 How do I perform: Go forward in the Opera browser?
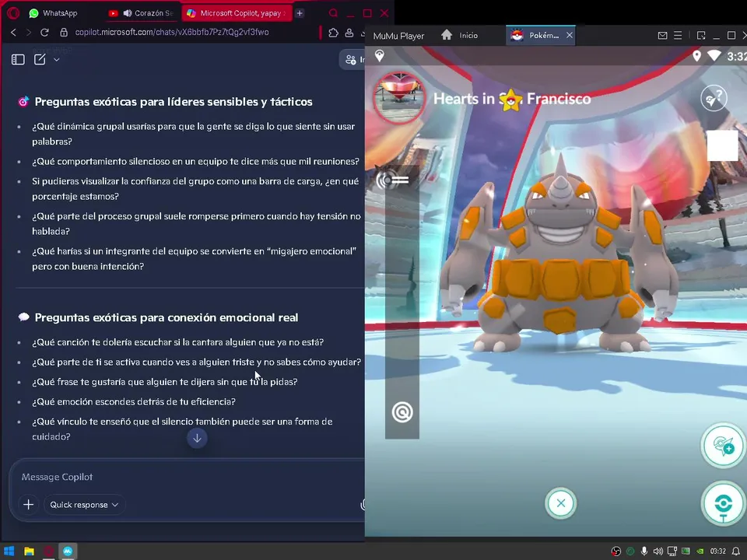(x=29, y=33)
